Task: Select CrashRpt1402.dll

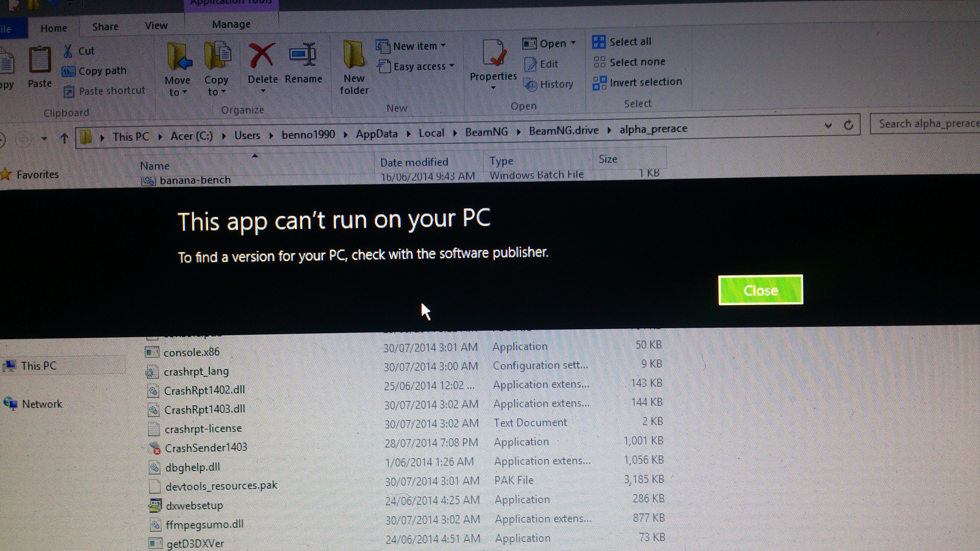Action: point(204,391)
